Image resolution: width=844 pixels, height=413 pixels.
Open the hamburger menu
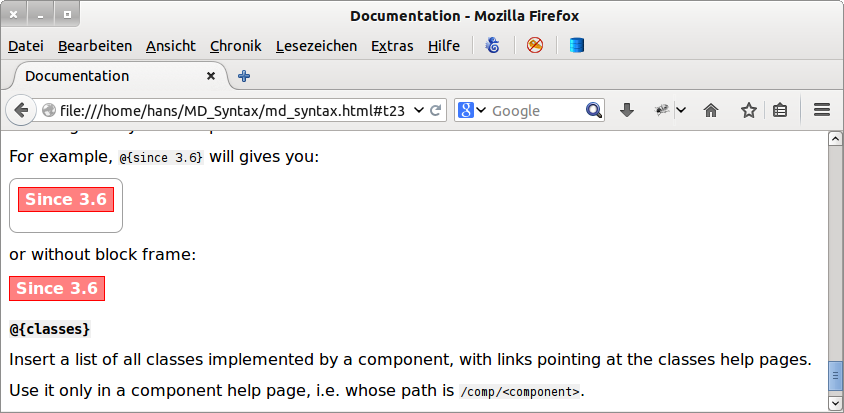pyautogui.click(x=822, y=110)
